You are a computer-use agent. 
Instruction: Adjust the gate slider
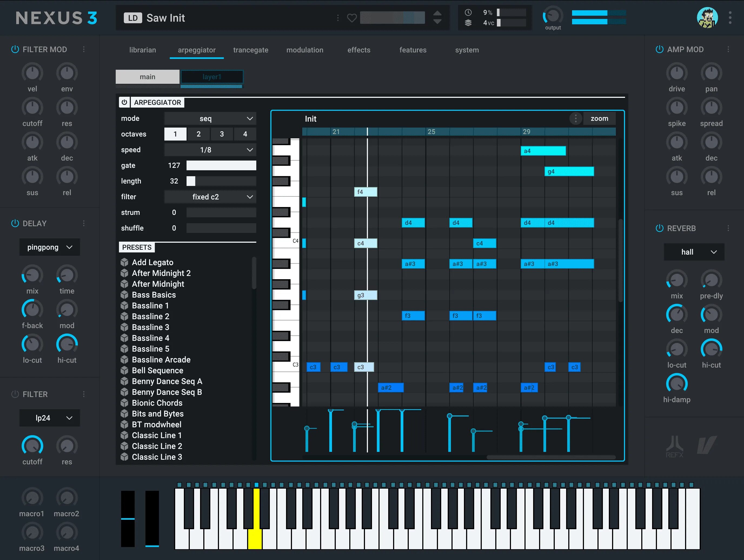(x=221, y=165)
